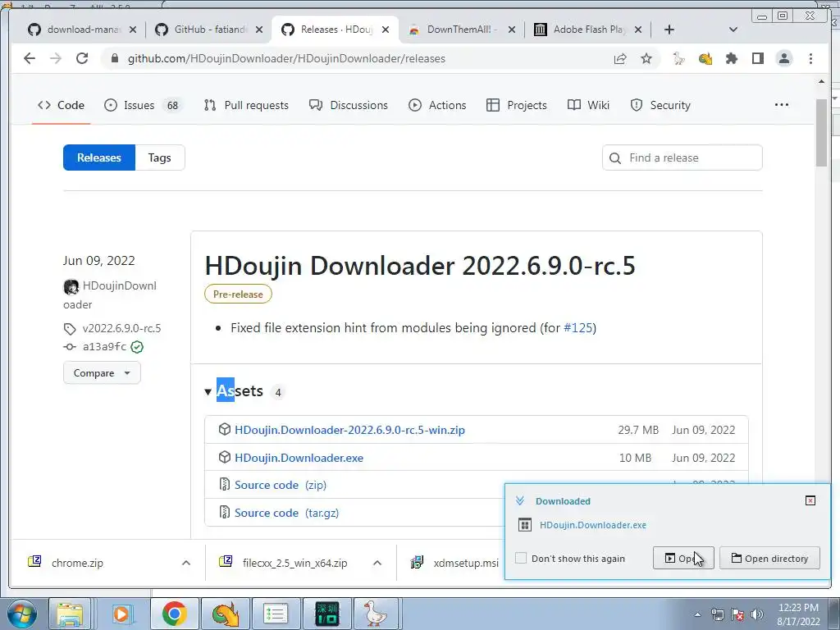Click Open in the Downloaded popup
840x630 pixels.
tap(683, 558)
